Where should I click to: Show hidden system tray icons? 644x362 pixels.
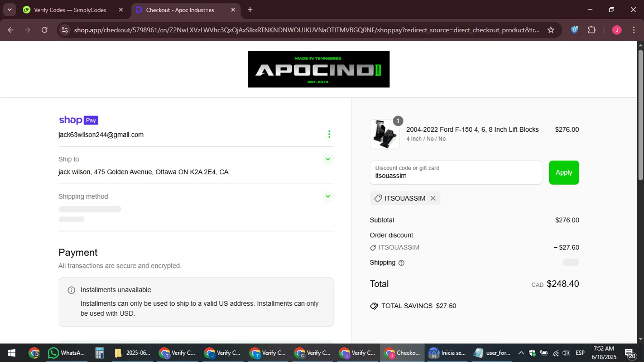point(521,353)
